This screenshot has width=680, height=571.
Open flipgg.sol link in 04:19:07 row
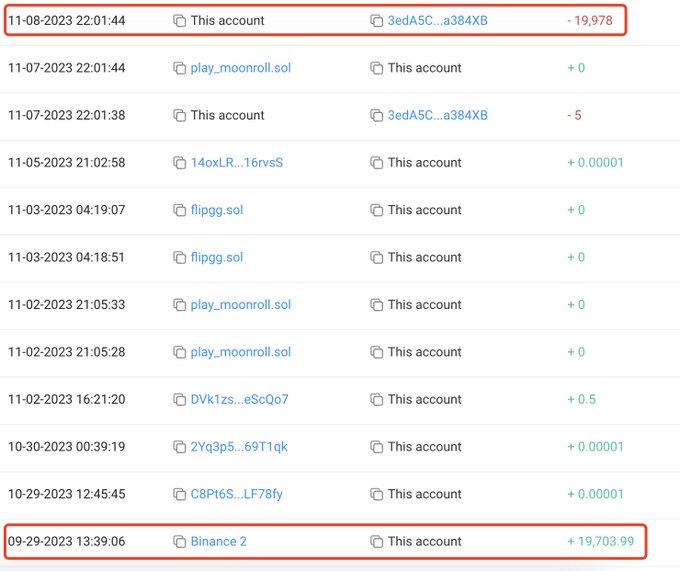point(217,210)
